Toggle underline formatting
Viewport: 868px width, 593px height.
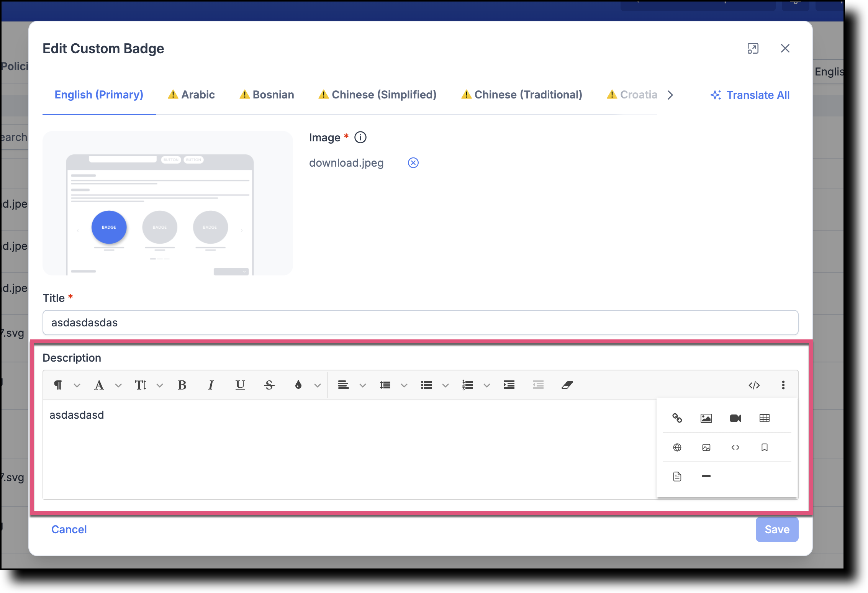(240, 385)
